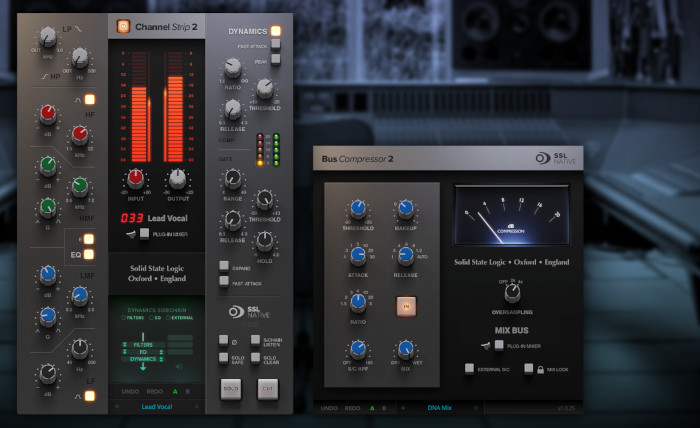Toggle the LF bell shape button
The height and width of the screenshot is (428, 700).
coord(90,395)
